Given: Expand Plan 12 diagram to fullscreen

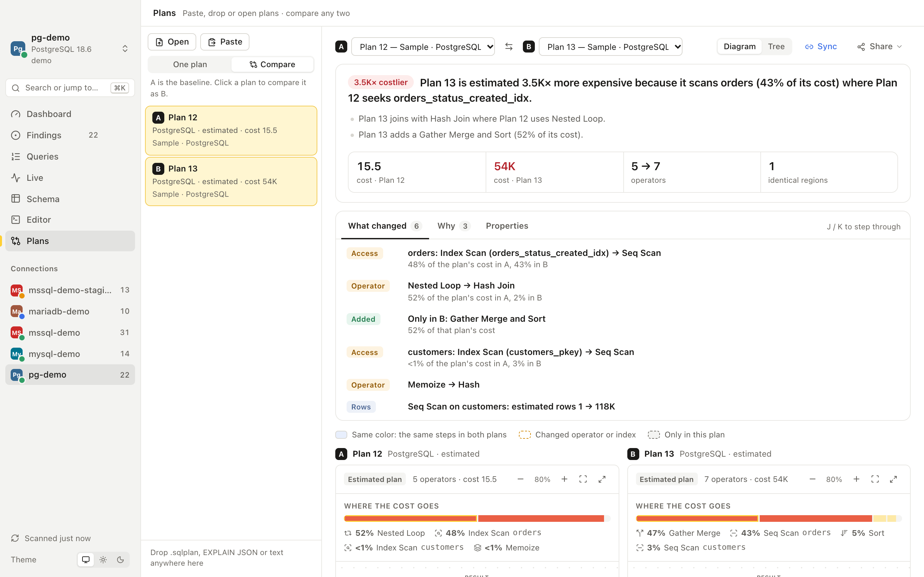Looking at the screenshot, I should [x=602, y=479].
